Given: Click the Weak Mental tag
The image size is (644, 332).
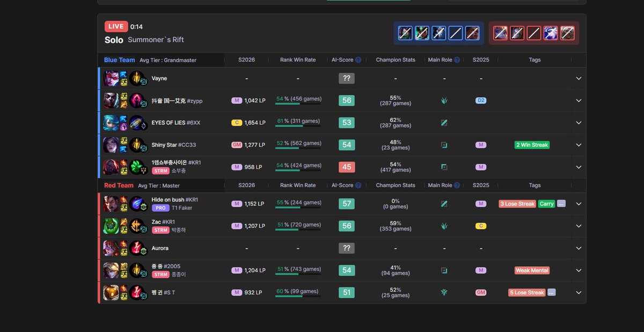Looking at the screenshot, I should [x=532, y=270].
